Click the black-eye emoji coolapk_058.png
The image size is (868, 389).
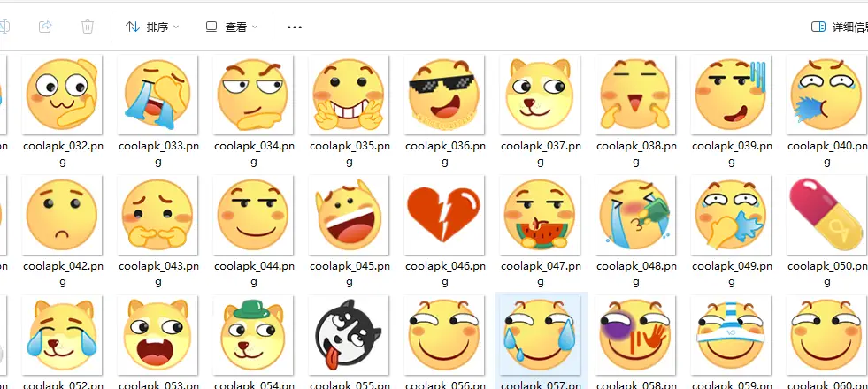pyautogui.click(x=635, y=334)
